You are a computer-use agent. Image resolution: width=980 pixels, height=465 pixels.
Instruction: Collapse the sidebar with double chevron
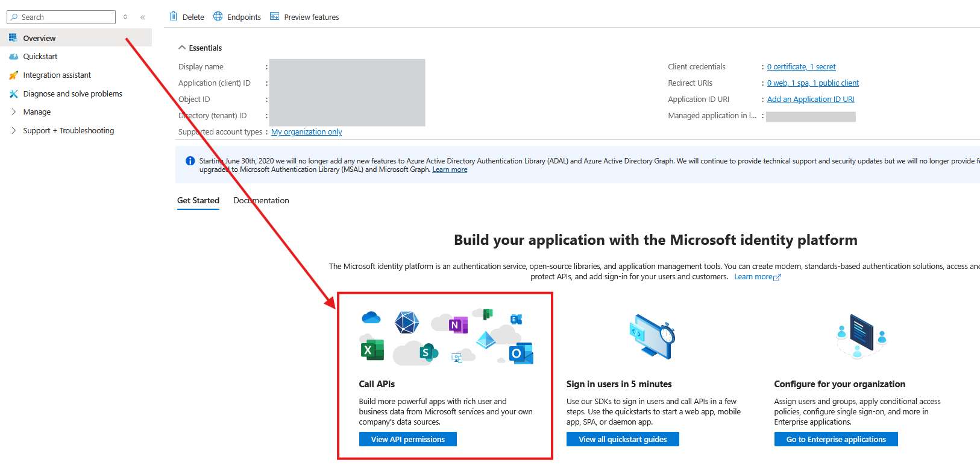[x=143, y=17]
